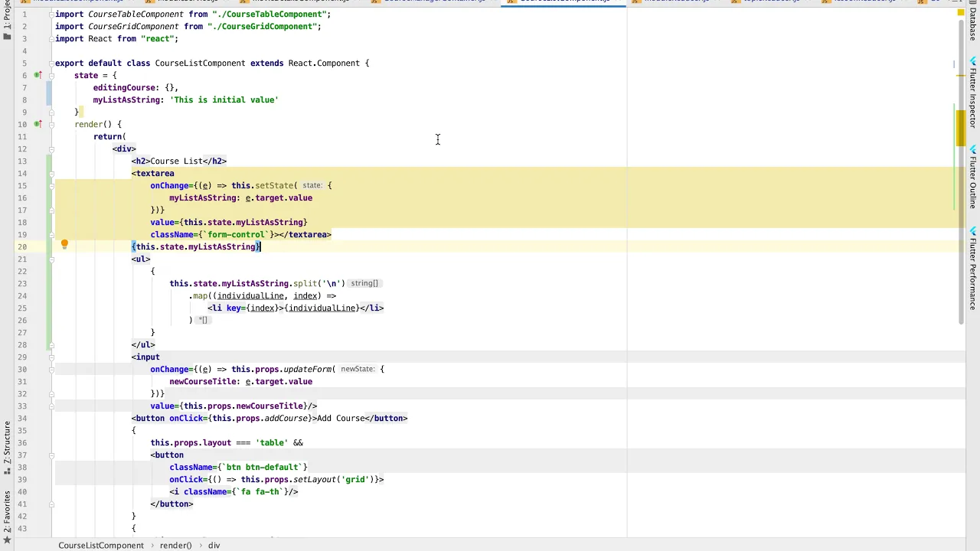Click the intention lightbulb on line 20
The height and width of the screenshot is (551, 980).
pyautogui.click(x=64, y=245)
